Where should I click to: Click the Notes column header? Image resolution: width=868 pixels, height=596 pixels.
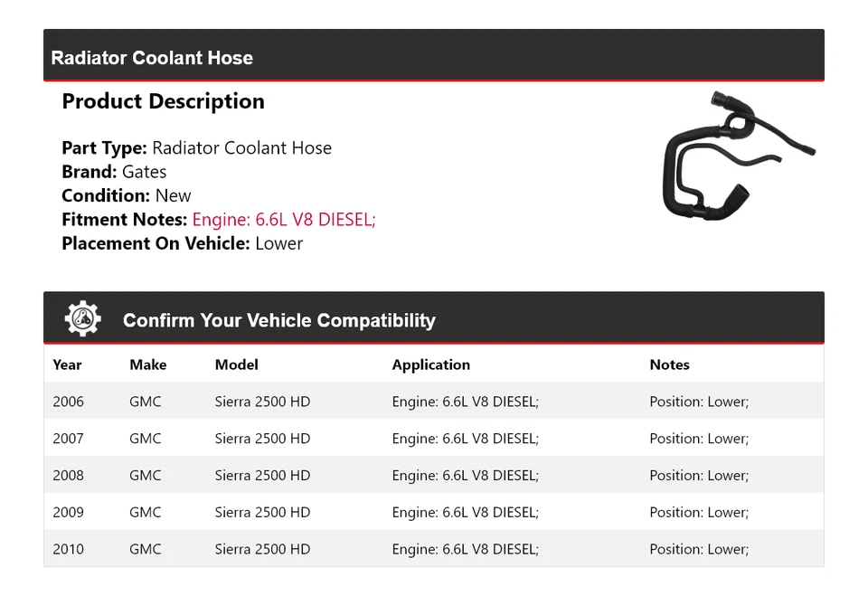669,364
